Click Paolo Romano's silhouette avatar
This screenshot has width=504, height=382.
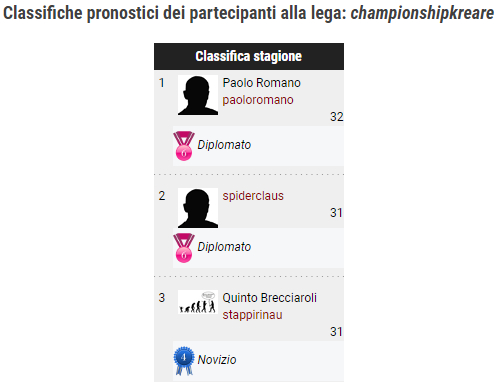tap(198, 95)
